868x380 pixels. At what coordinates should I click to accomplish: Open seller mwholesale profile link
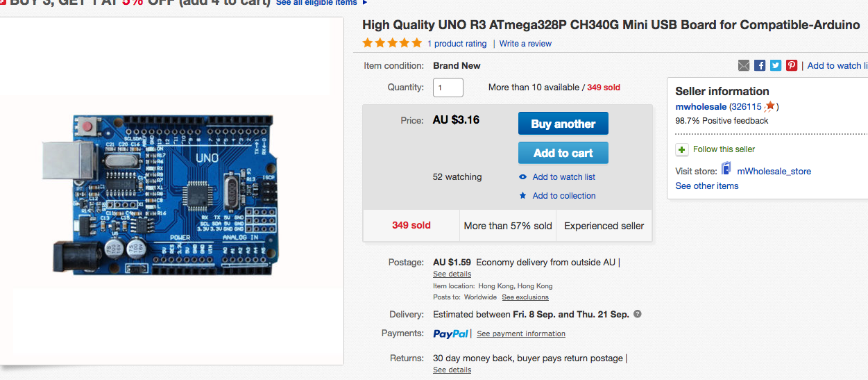click(701, 107)
